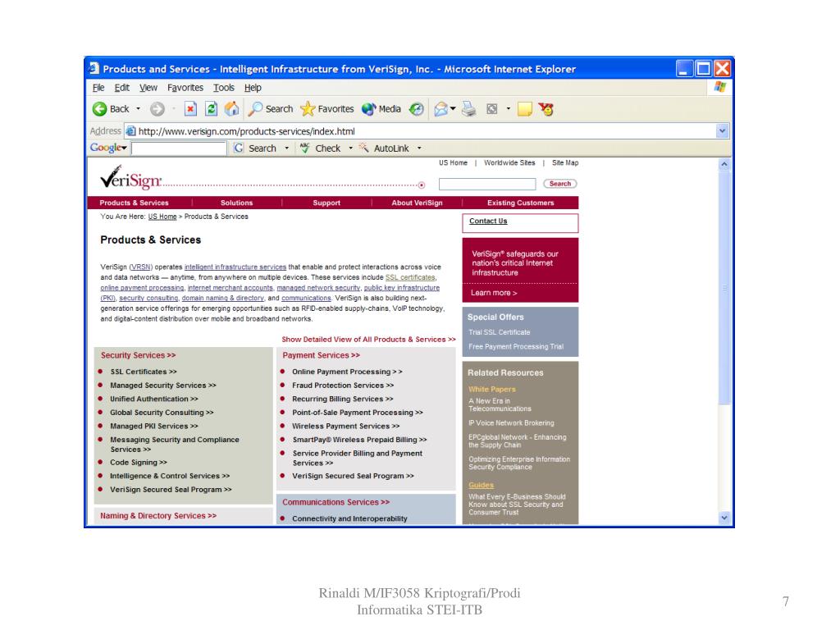
Task: Click the Google toolbar Search button
Action: pos(256,148)
